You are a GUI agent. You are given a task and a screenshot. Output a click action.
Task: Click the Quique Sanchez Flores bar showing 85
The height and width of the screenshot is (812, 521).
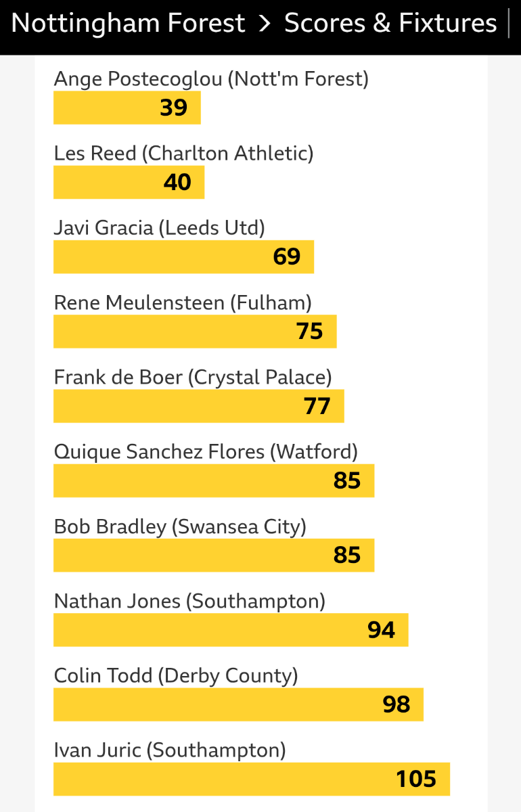coord(214,480)
